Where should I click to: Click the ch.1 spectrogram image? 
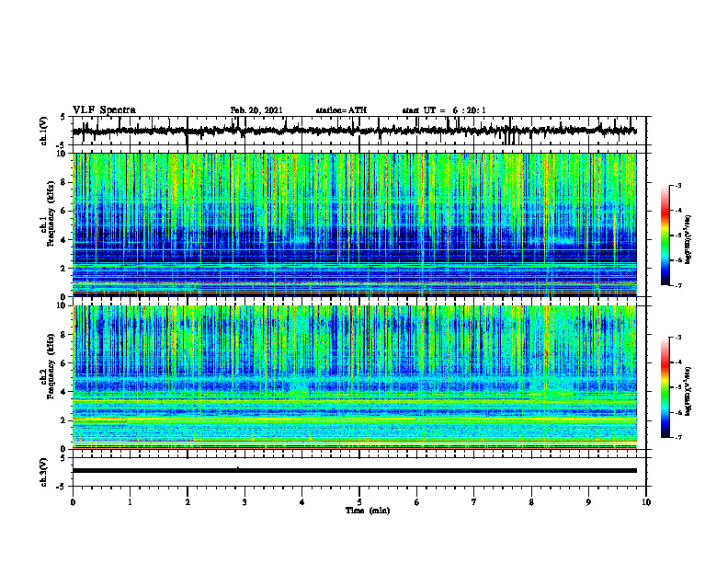click(x=355, y=224)
